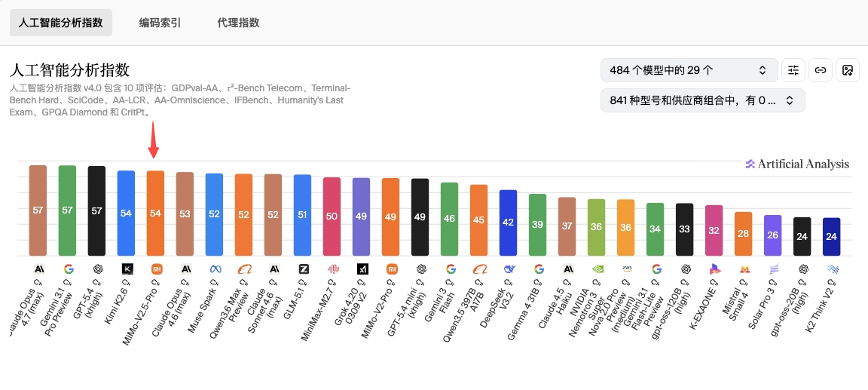
Task: Click the AWS logo for Nova 2.0 Pro
Action: point(626,269)
